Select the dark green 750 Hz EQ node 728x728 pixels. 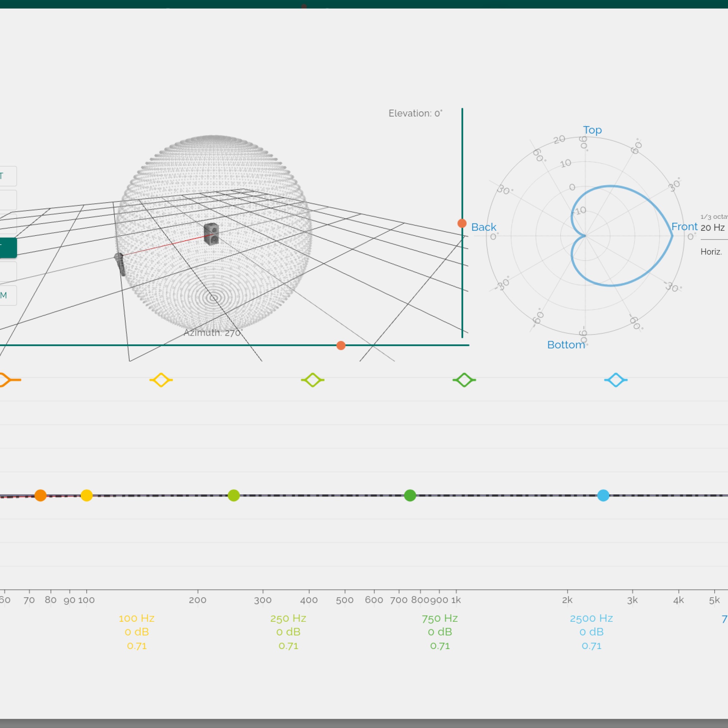(x=410, y=495)
